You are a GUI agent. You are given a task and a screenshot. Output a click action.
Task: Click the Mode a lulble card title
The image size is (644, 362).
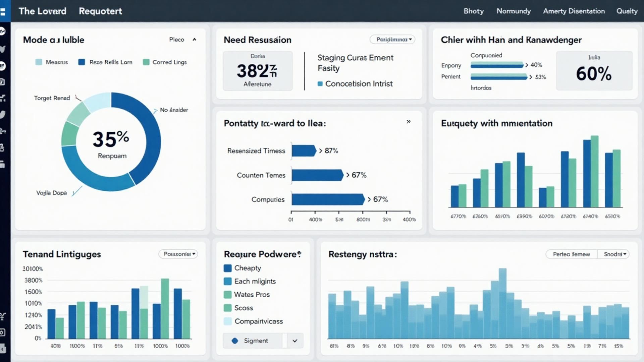click(x=54, y=40)
